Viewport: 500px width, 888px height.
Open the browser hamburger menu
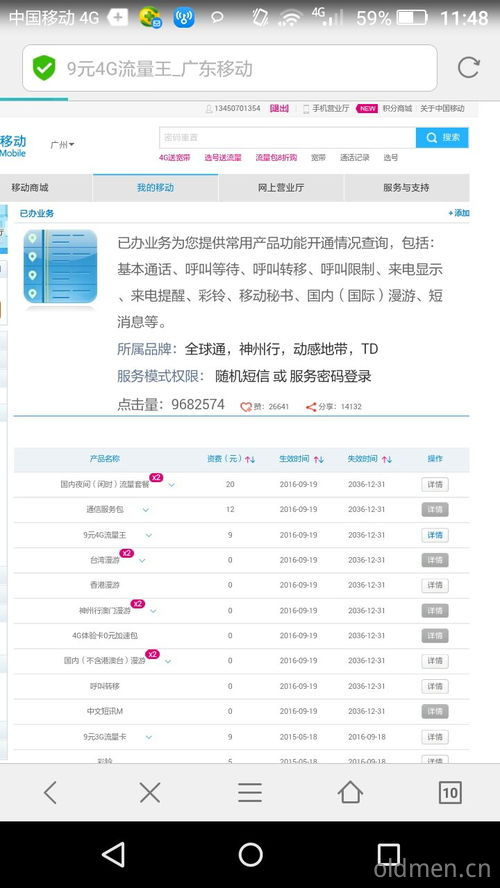[250, 792]
